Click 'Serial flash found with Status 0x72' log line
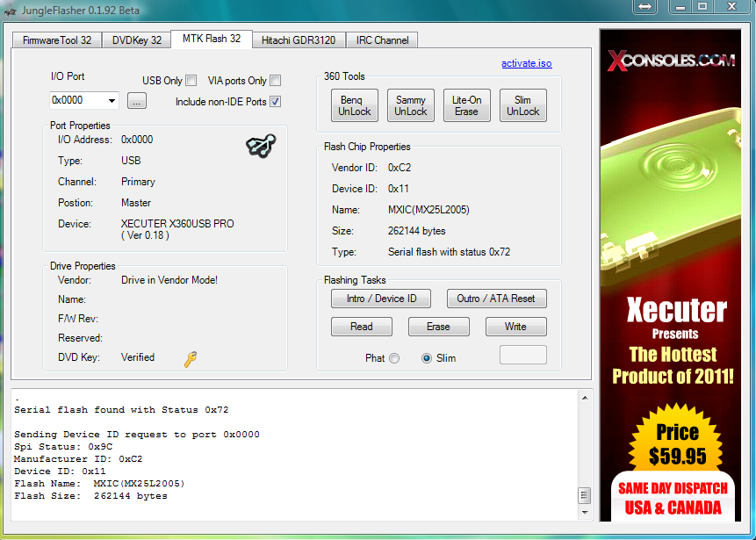The width and height of the screenshot is (756, 540). tap(121, 410)
